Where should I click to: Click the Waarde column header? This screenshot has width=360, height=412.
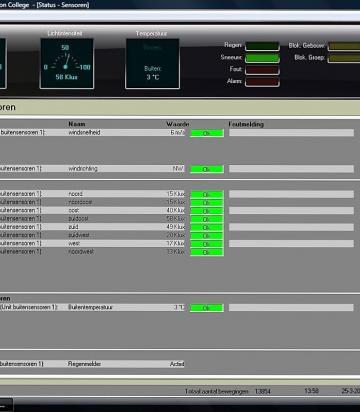click(x=178, y=124)
